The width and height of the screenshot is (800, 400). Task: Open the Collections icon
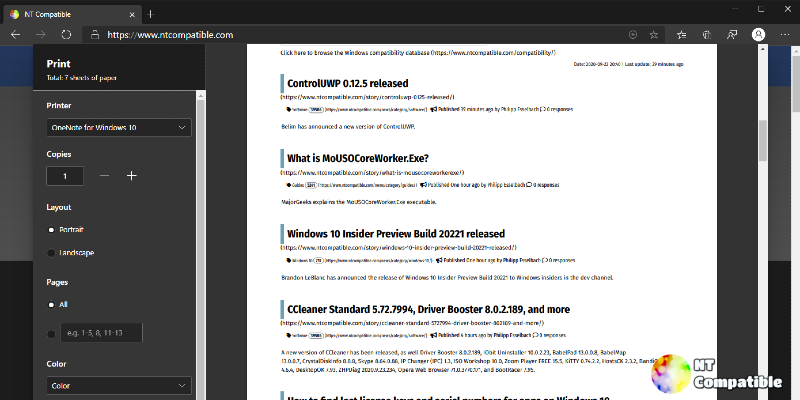click(707, 35)
